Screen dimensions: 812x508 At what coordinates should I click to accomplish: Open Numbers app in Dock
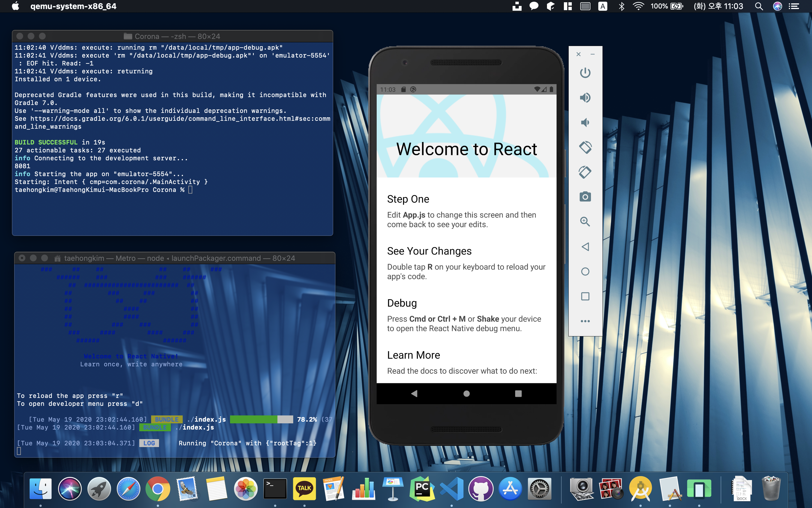click(x=363, y=489)
